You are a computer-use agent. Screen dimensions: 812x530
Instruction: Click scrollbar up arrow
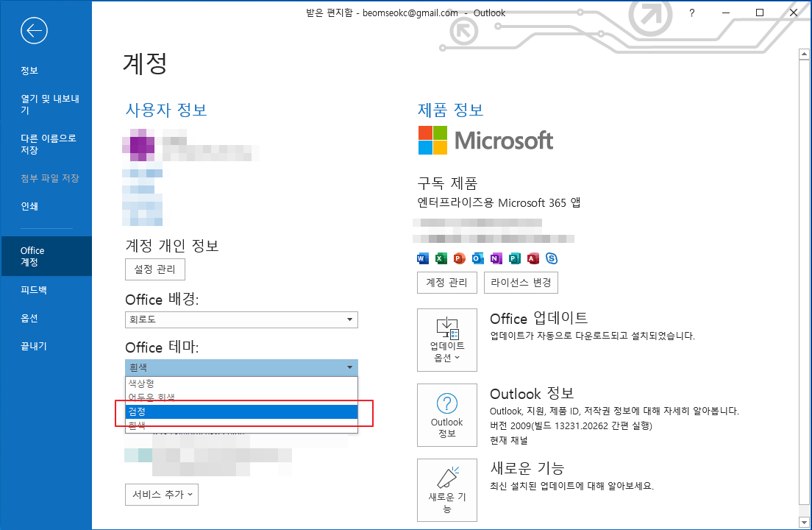(804, 54)
